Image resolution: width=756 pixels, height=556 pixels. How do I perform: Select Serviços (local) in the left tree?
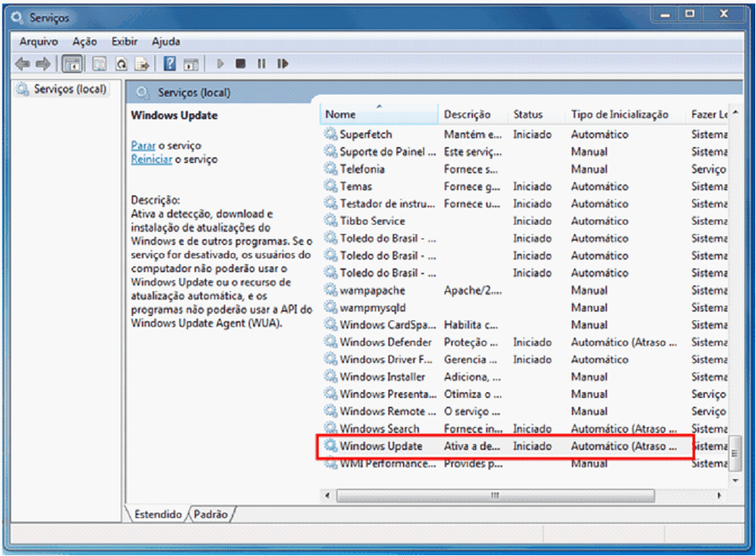[x=70, y=89]
